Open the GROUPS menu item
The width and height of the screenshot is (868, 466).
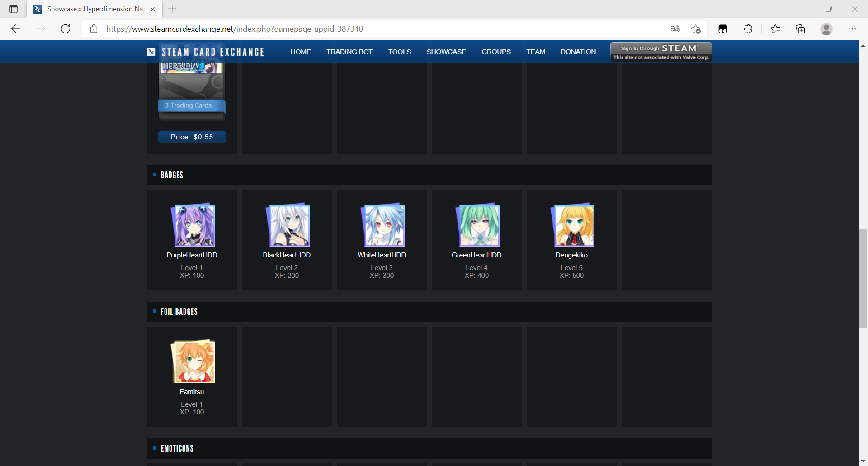pos(496,52)
